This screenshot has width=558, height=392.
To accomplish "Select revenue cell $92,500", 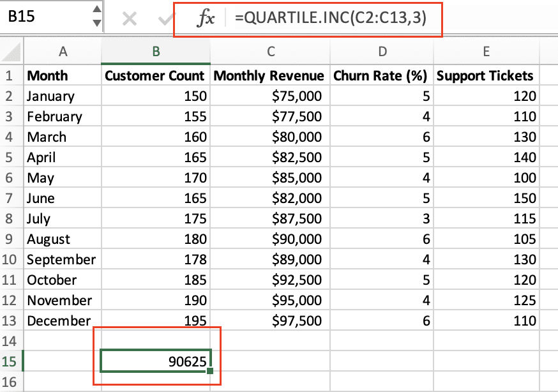I will pyautogui.click(x=271, y=280).
